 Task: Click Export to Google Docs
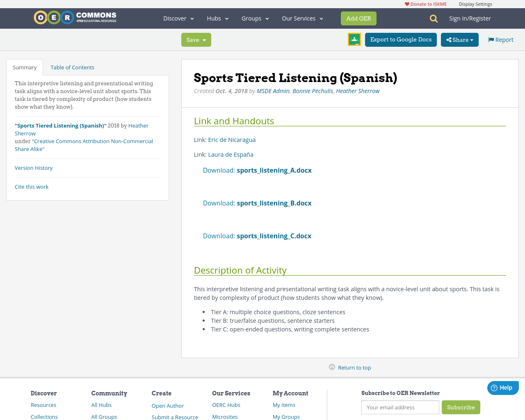(400, 40)
